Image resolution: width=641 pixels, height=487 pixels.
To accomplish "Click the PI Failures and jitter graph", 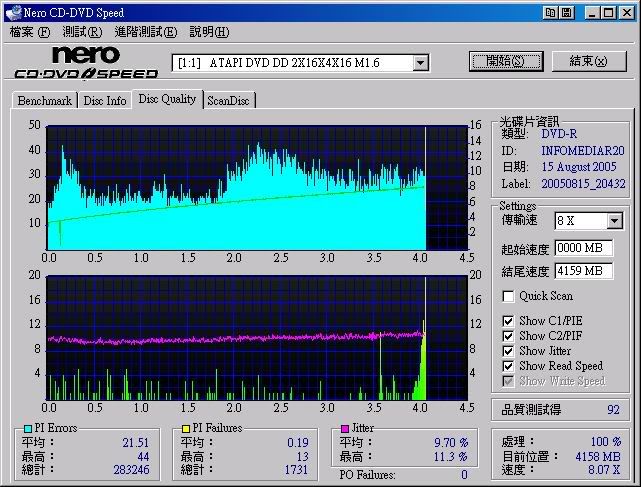I will [257, 338].
